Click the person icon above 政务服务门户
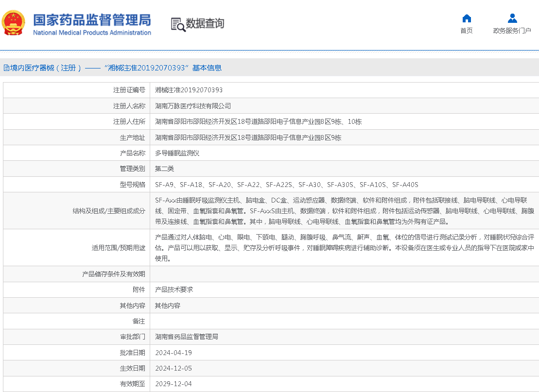539x392 pixels. (512, 17)
